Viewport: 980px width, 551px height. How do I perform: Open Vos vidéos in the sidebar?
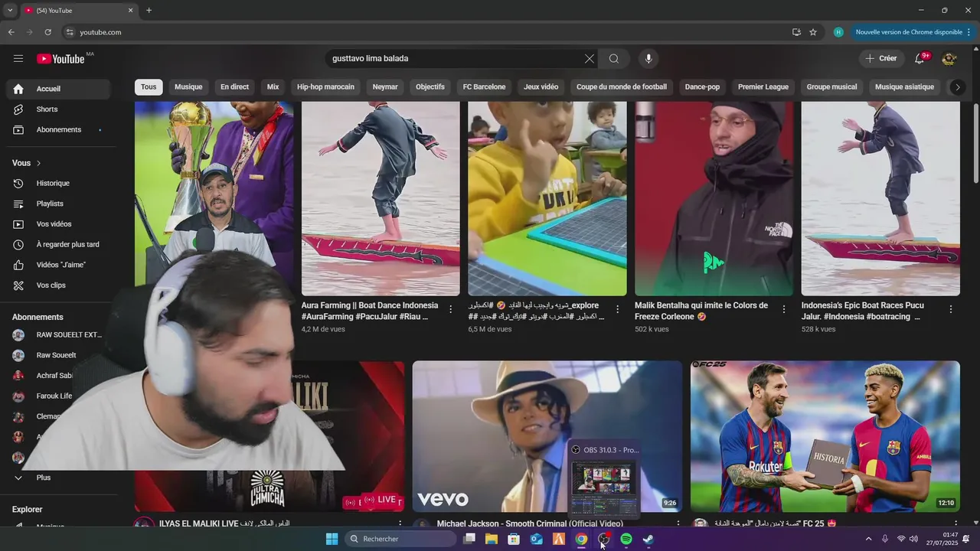58,224
